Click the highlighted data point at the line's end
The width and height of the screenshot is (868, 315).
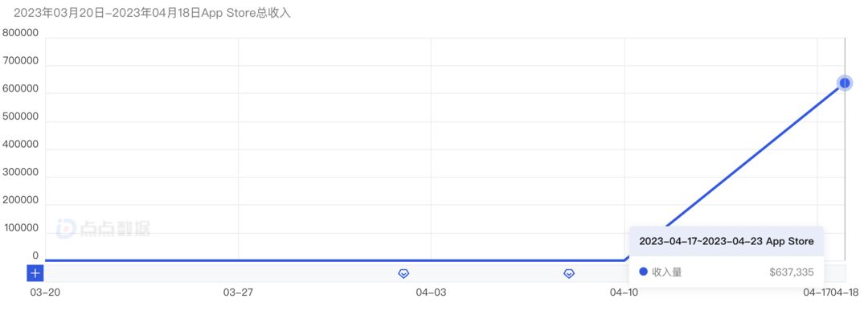(x=845, y=83)
